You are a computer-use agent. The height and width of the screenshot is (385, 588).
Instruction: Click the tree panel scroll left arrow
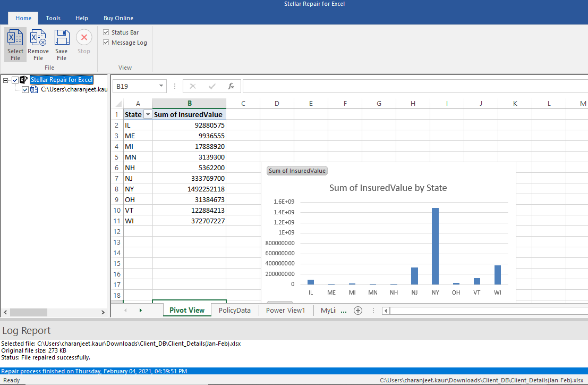click(x=6, y=312)
